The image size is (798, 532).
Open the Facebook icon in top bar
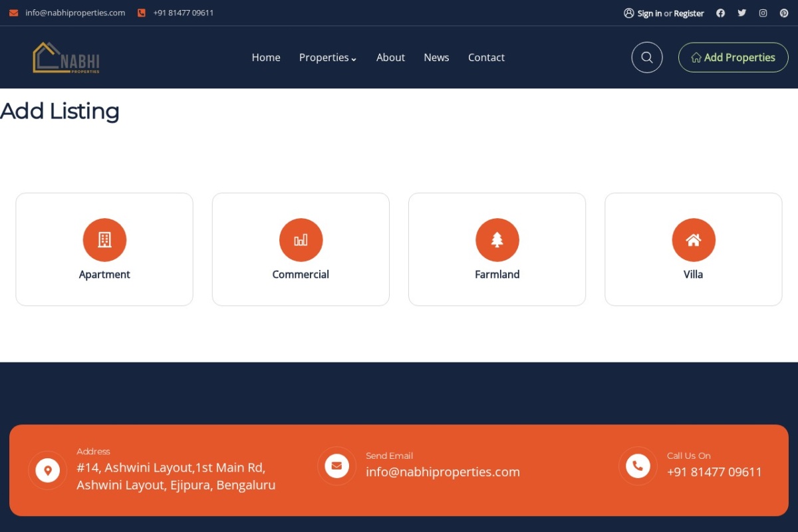[x=720, y=13]
